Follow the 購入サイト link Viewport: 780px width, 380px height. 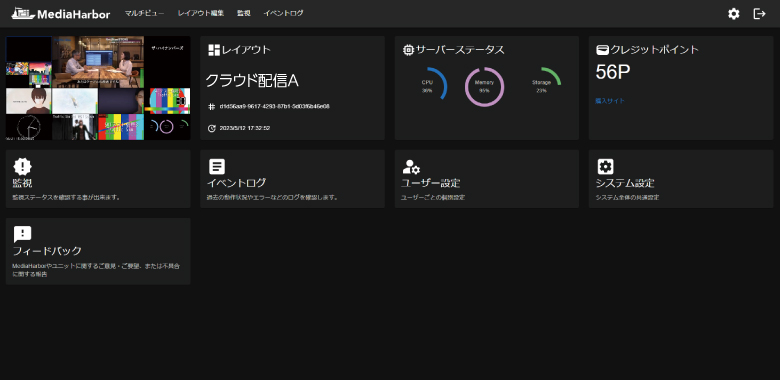click(610, 101)
